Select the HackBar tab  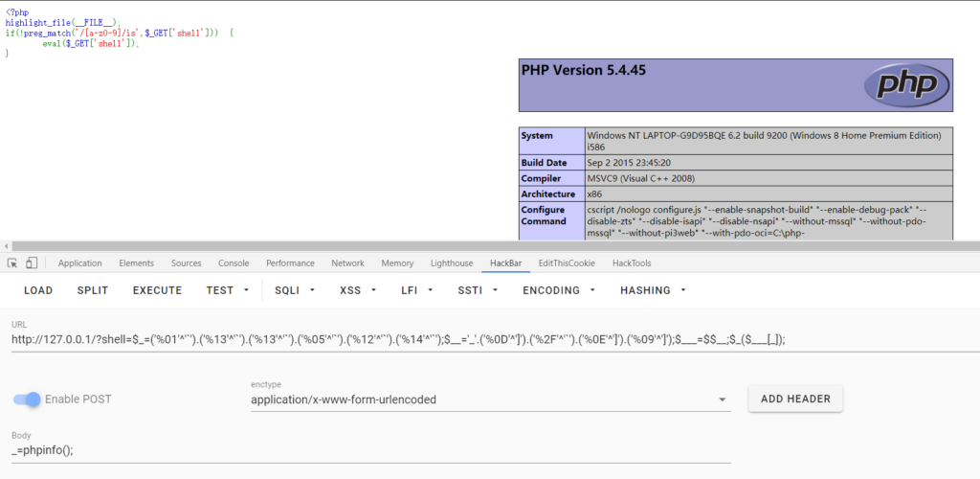[505, 263]
